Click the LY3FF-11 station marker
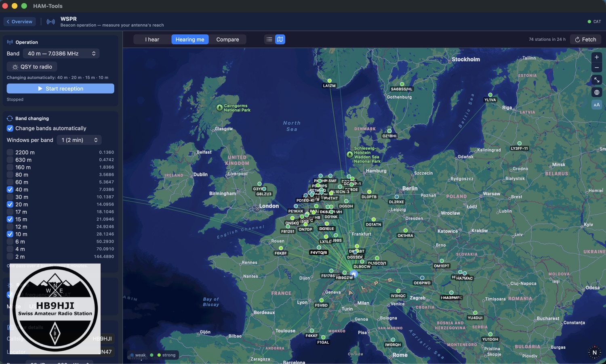Screen dimensions: 606x364 pos(520,144)
